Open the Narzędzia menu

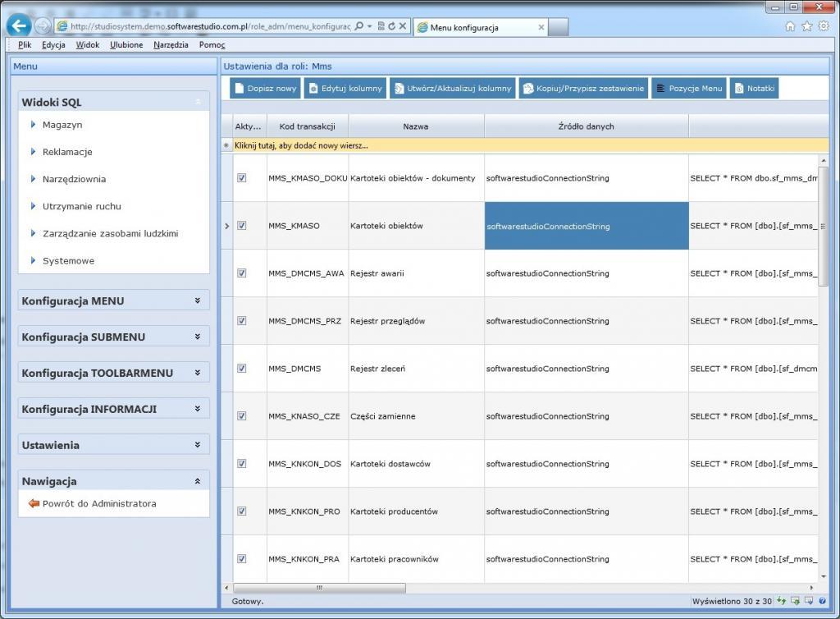(170, 44)
